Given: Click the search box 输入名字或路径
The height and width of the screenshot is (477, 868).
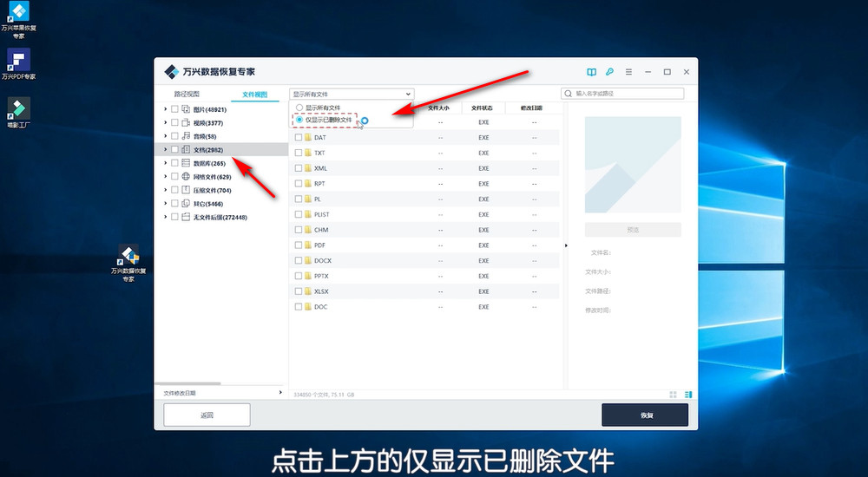Looking at the screenshot, I should pyautogui.click(x=622, y=94).
